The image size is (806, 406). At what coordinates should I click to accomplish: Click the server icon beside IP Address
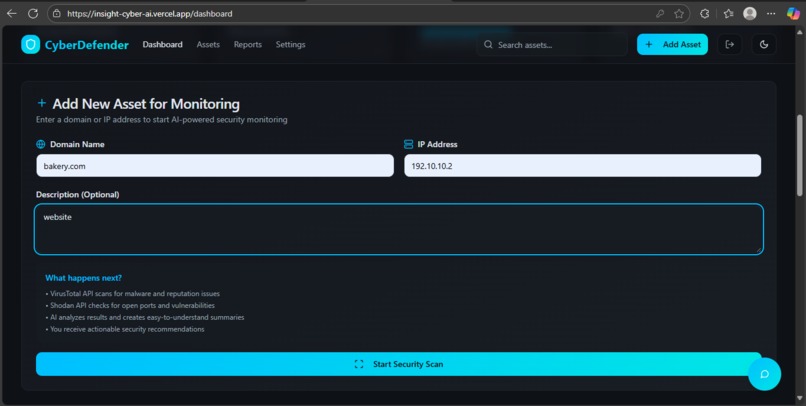click(x=409, y=144)
